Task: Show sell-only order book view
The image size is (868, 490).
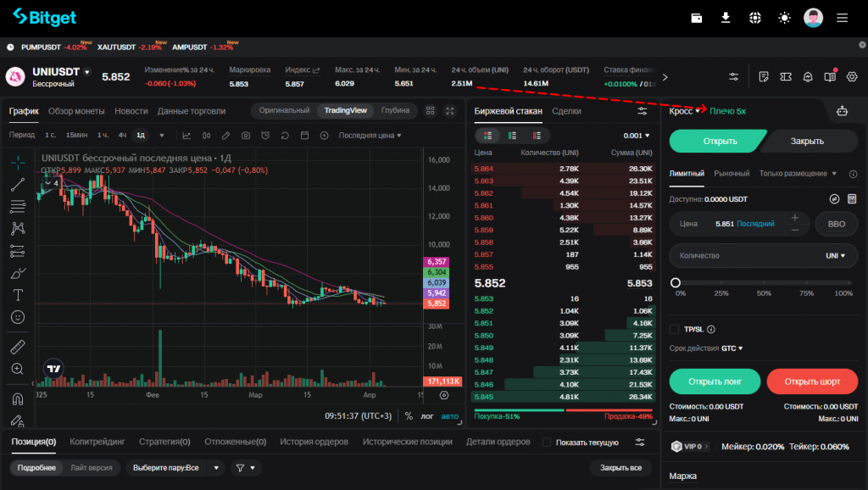Action: [x=537, y=136]
